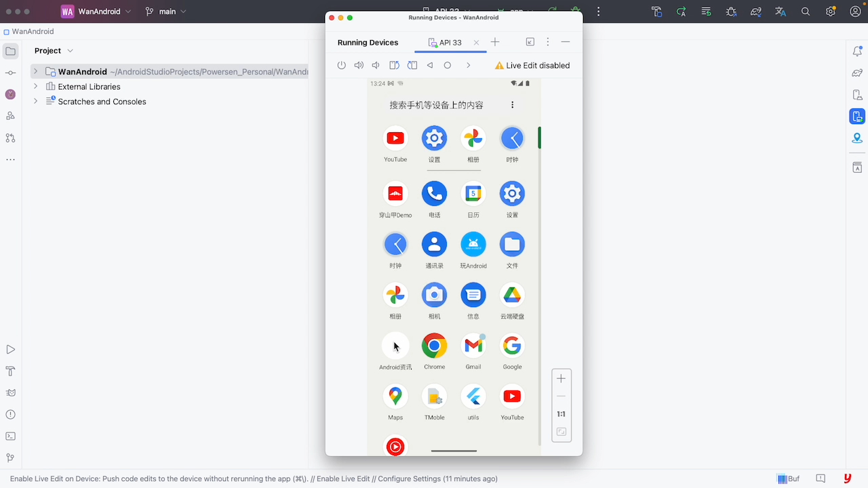Launch YouTube in the top app row

click(395, 144)
